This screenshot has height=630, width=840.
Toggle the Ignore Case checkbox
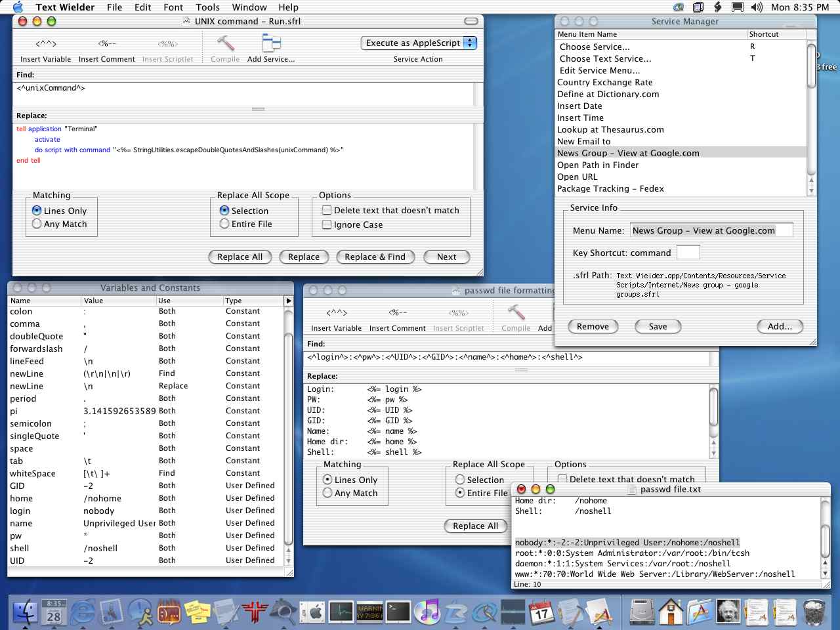tap(326, 224)
